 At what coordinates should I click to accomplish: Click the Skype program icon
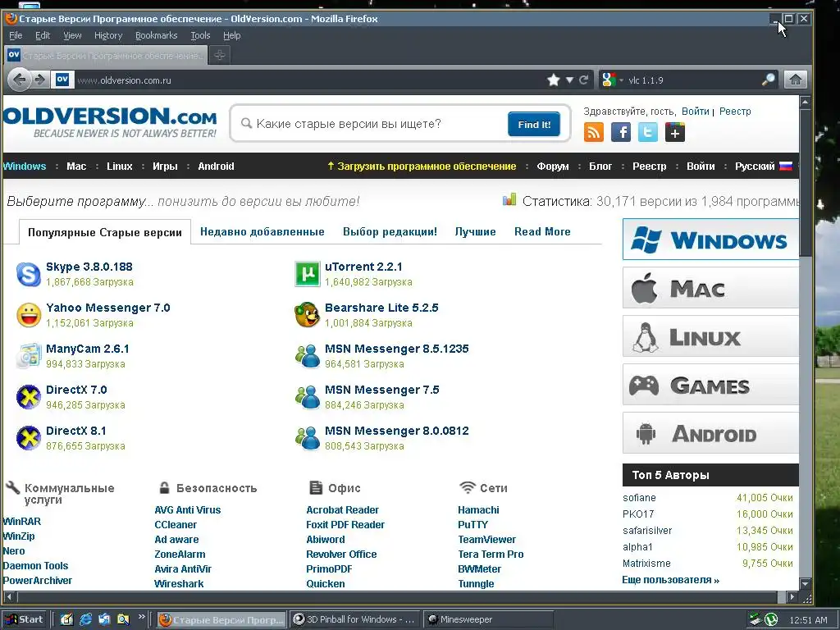coord(29,274)
